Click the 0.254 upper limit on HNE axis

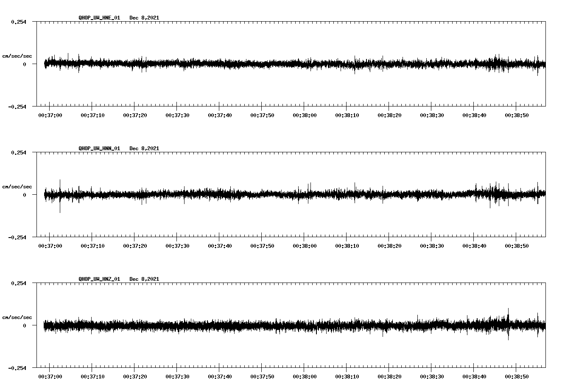click(x=19, y=22)
